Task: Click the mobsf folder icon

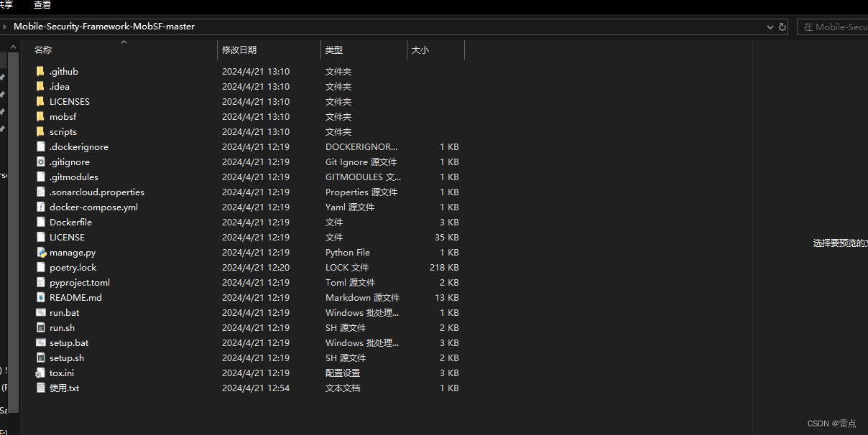Action: point(40,116)
